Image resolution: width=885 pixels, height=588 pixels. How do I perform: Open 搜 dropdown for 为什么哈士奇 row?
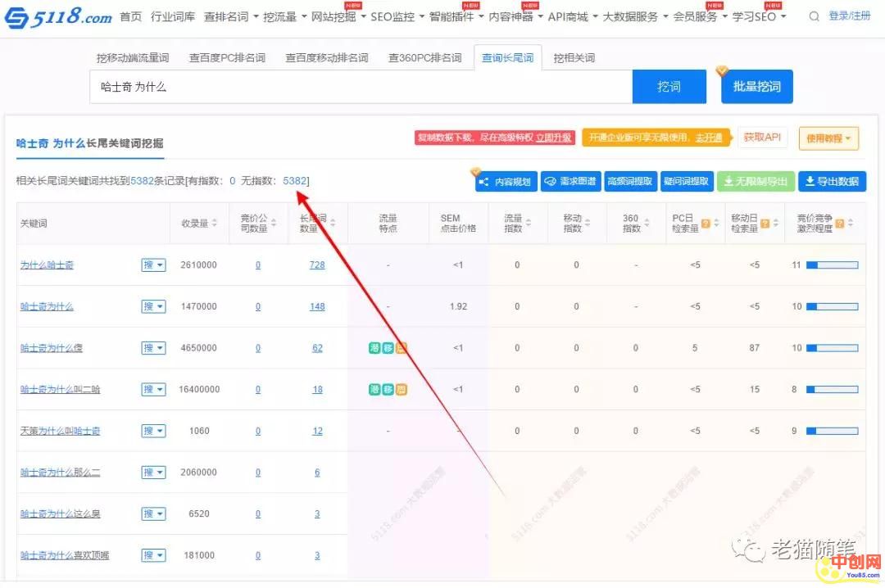click(x=153, y=265)
